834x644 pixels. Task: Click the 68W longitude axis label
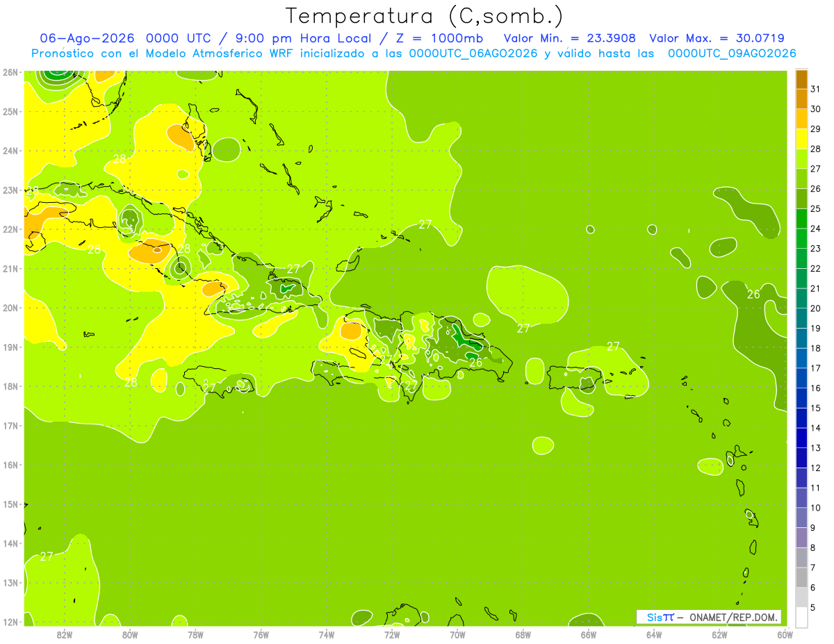(x=523, y=634)
